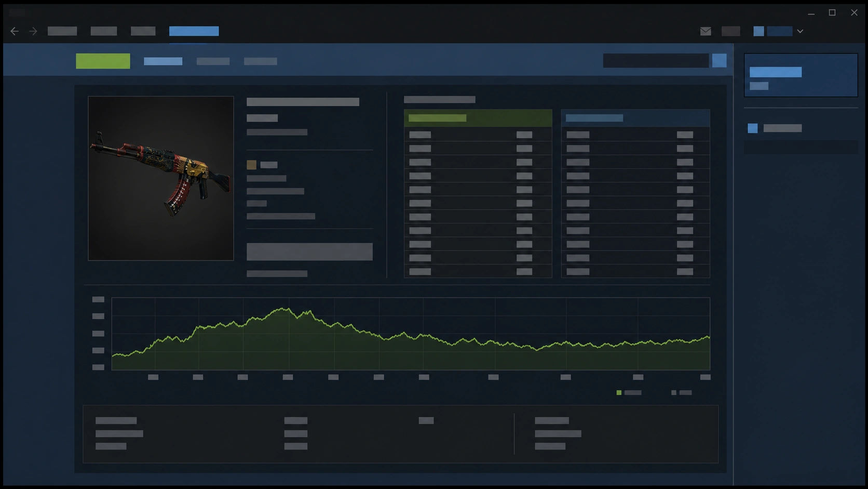This screenshot has height=489, width=868.
Task: Close the window with the X icon
Action: (854, 12)
